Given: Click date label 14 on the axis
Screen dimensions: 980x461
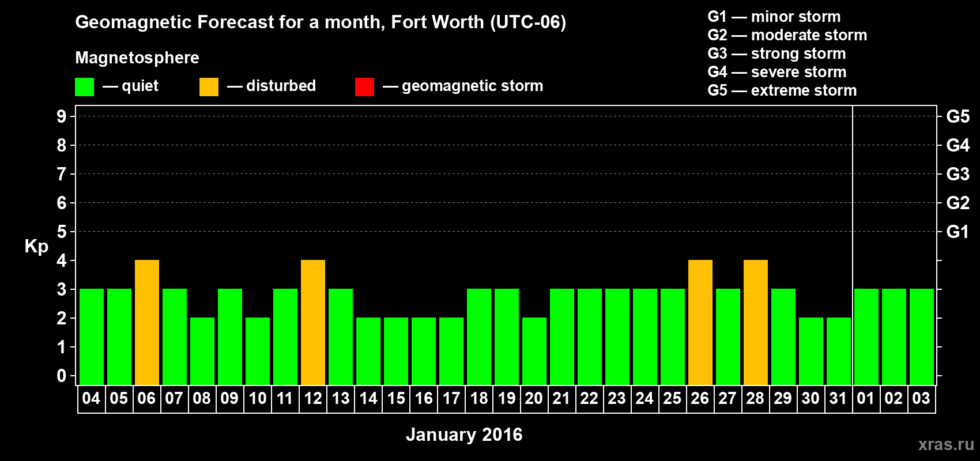Looking at the screenshot, I should coord(368,399).
